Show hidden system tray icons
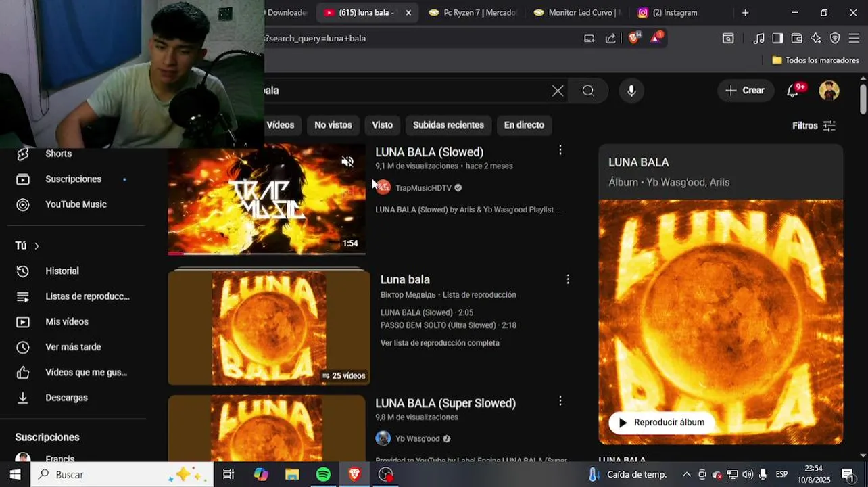 pyautogui.click(x=687, y=475)
